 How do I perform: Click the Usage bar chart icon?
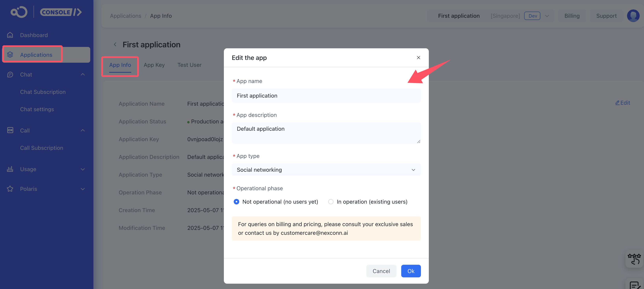10,169
